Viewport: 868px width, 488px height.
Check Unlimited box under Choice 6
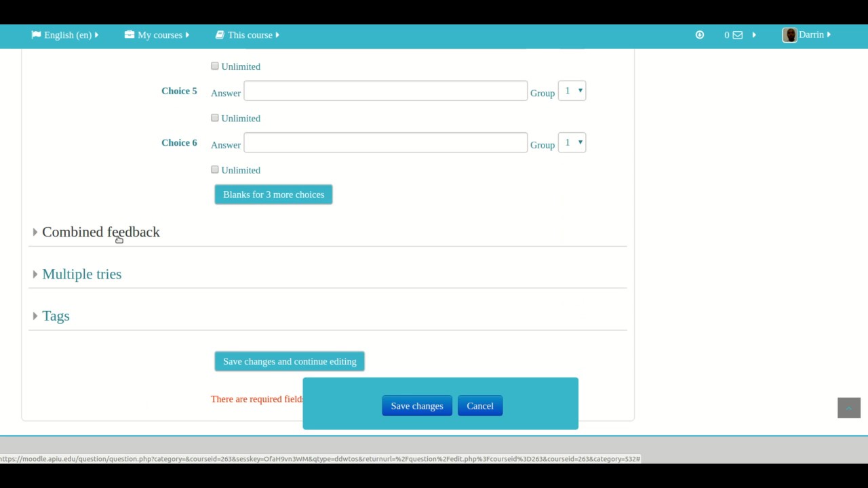click(215, 169)
